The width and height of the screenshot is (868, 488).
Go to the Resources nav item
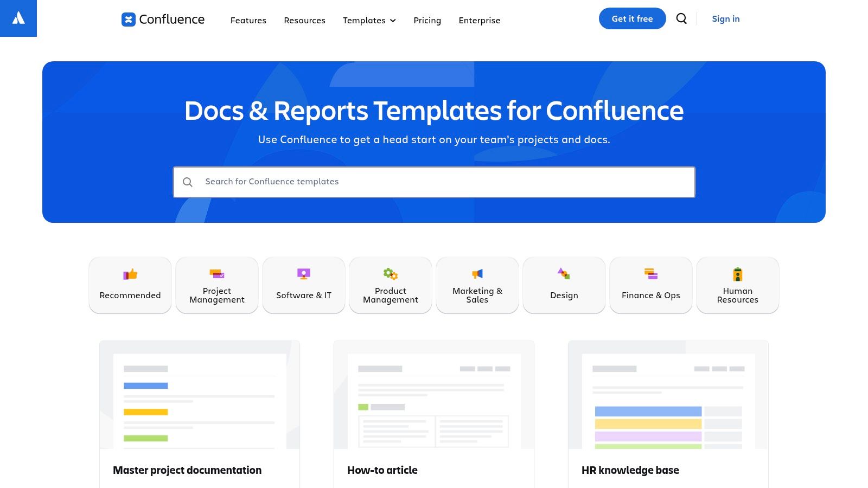[304, 21]
